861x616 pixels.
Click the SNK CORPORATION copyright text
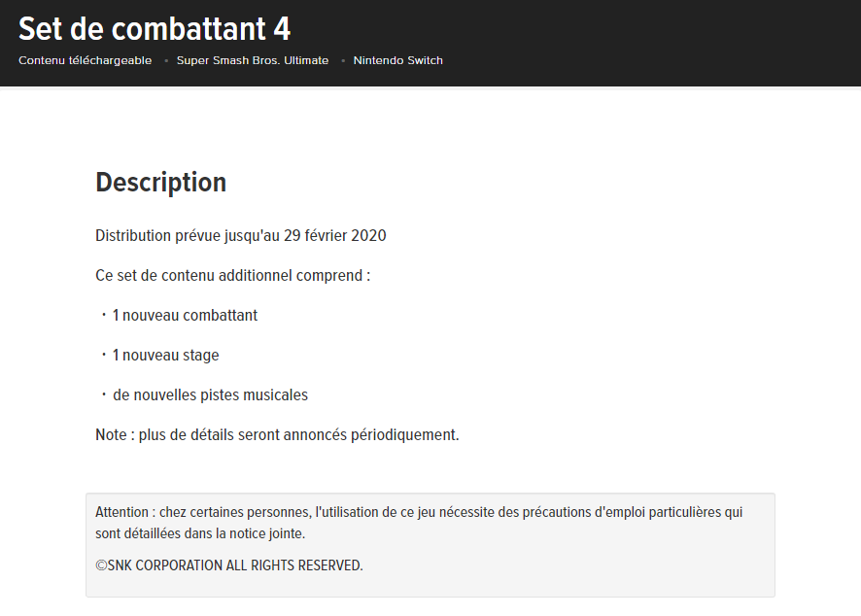(x=229, y=565)
